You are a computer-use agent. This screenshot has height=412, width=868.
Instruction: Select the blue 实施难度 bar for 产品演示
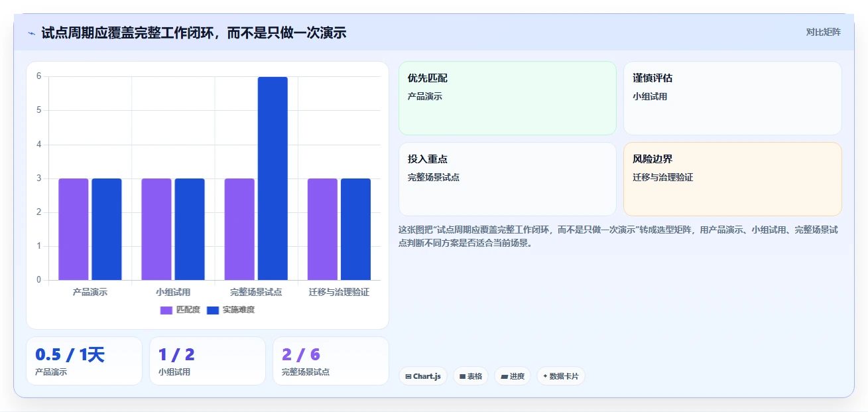tap(107, 229)
